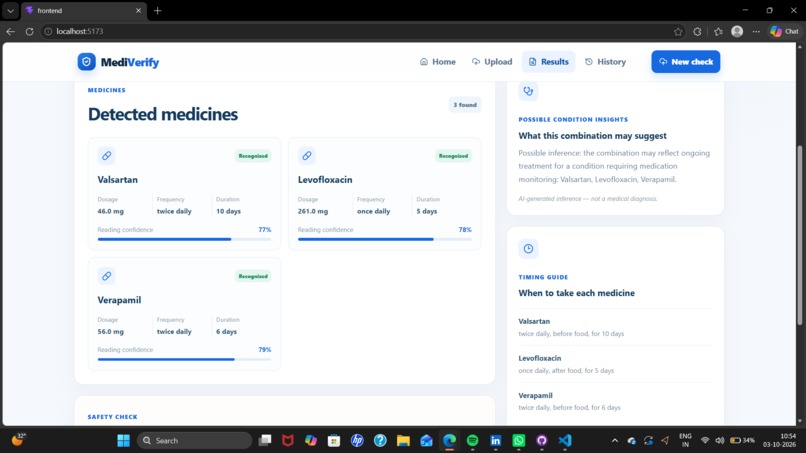Open File Explorer from the taskbar
The image size is (806, 453).
(403, 441)
